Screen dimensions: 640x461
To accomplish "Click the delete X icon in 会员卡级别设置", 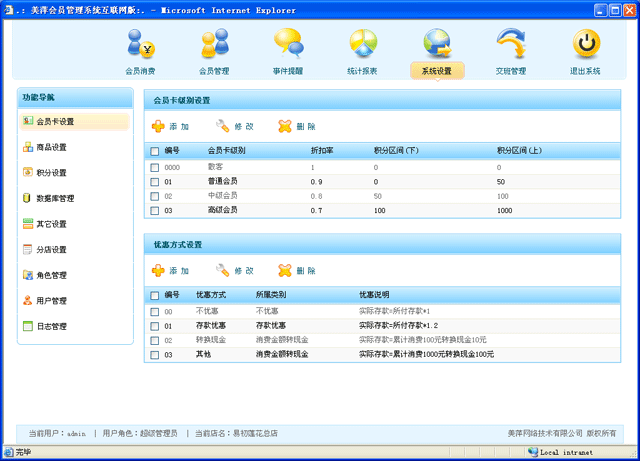I will pos(285,126).
